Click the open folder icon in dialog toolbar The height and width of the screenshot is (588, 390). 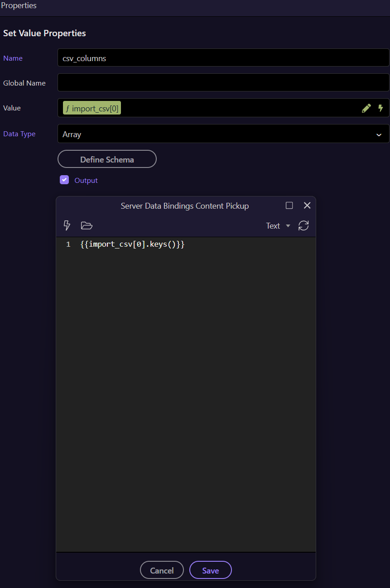click(x=87, y=225)
